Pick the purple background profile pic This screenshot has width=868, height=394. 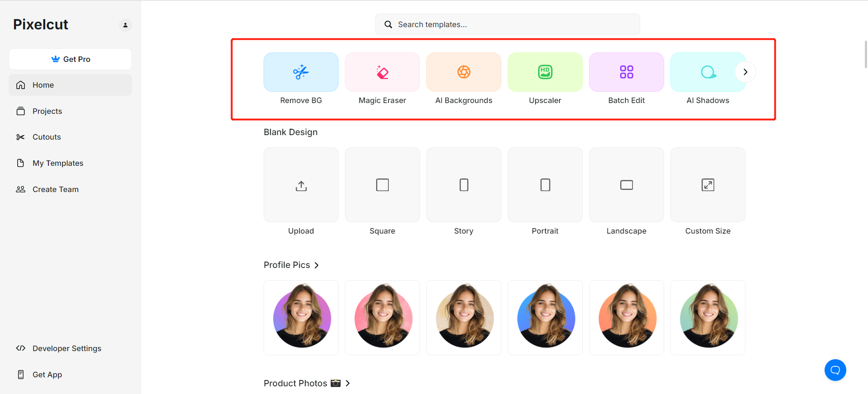[x=301, y=318]
